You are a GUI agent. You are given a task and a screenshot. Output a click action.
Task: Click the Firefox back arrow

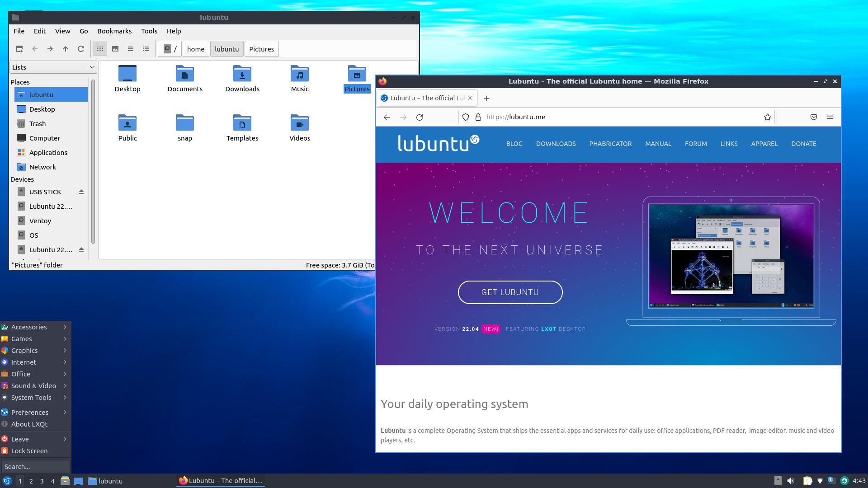[387, 117]
